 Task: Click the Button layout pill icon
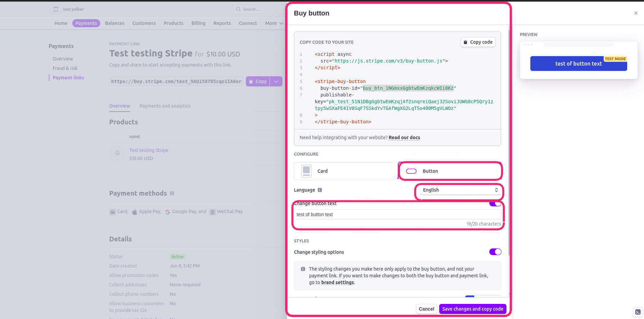411,171
